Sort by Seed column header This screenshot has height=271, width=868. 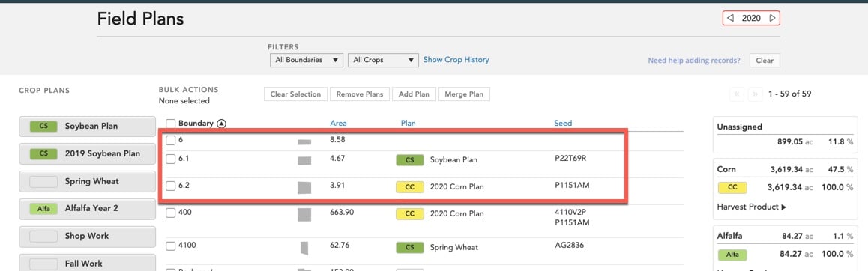click(563, 124)
